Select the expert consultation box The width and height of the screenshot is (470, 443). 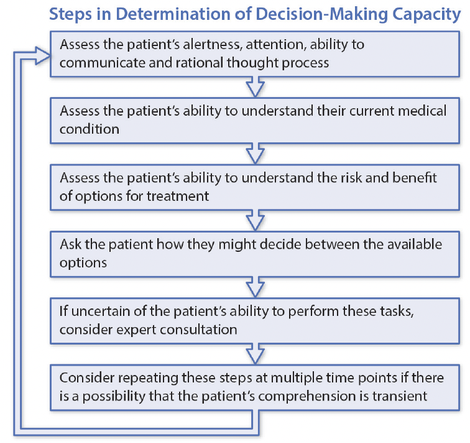click(x=255, y=321)
